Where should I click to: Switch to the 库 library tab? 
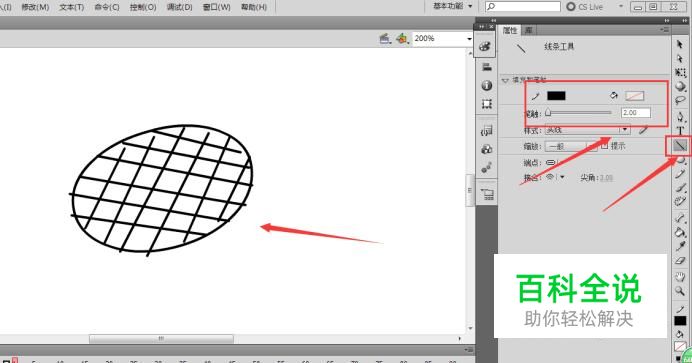click(x=528, y=30)
